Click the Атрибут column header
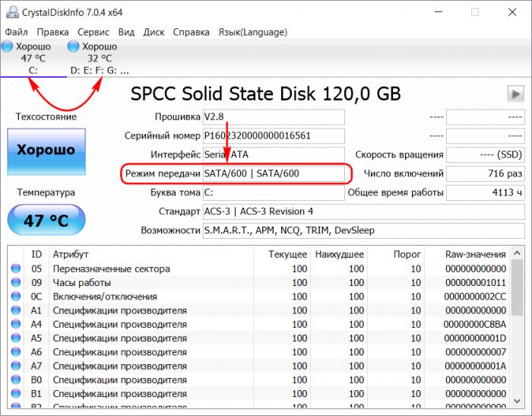This screenshot has width=532, height=416. (x=151, y=254)
